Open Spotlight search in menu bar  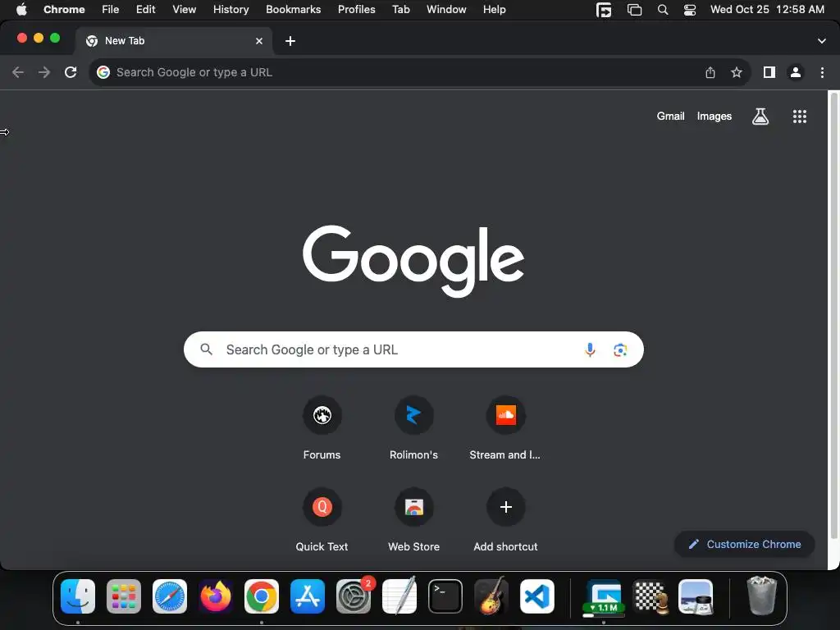point(663,10)
